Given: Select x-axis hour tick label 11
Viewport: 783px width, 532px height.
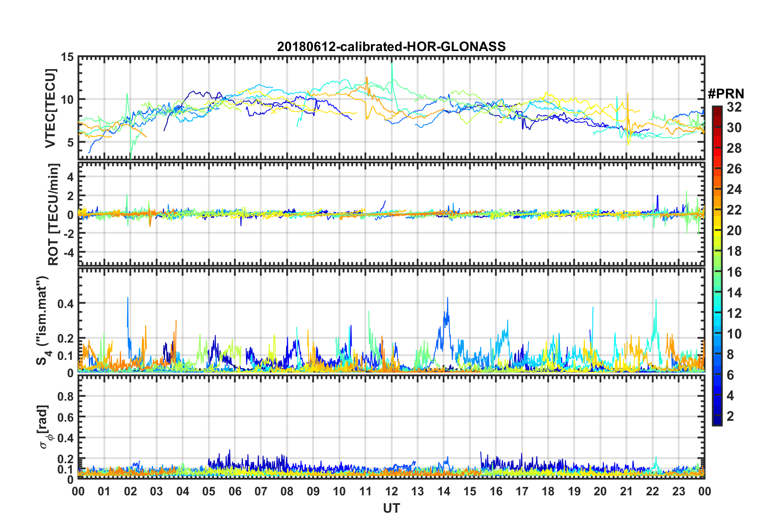Looking at the screenshot, I should 366,491.
